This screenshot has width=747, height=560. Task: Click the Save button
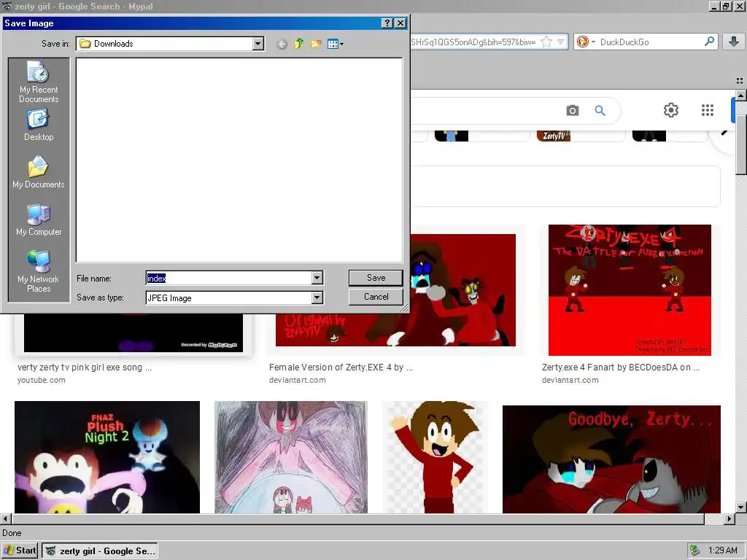(x=376, y=278)
